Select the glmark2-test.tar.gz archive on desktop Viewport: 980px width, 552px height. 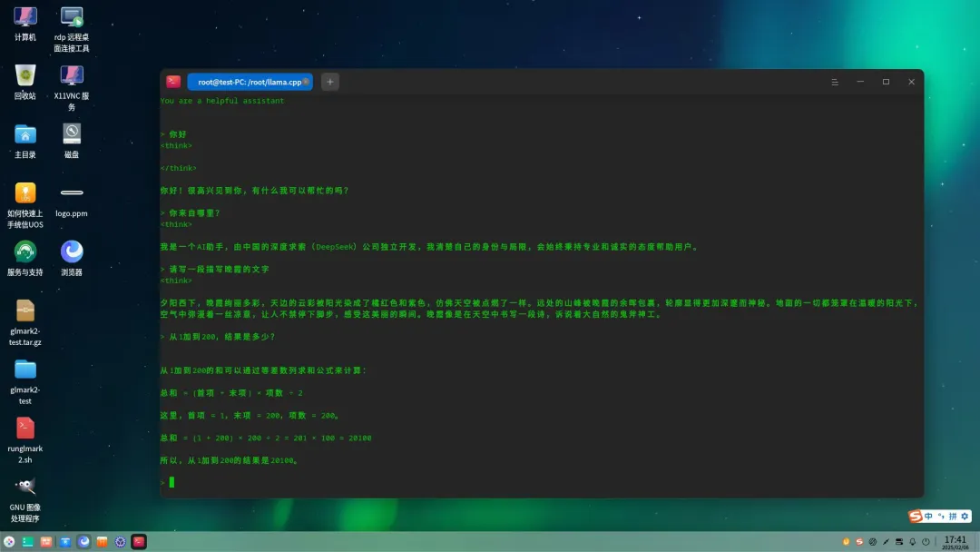point(25,311)
